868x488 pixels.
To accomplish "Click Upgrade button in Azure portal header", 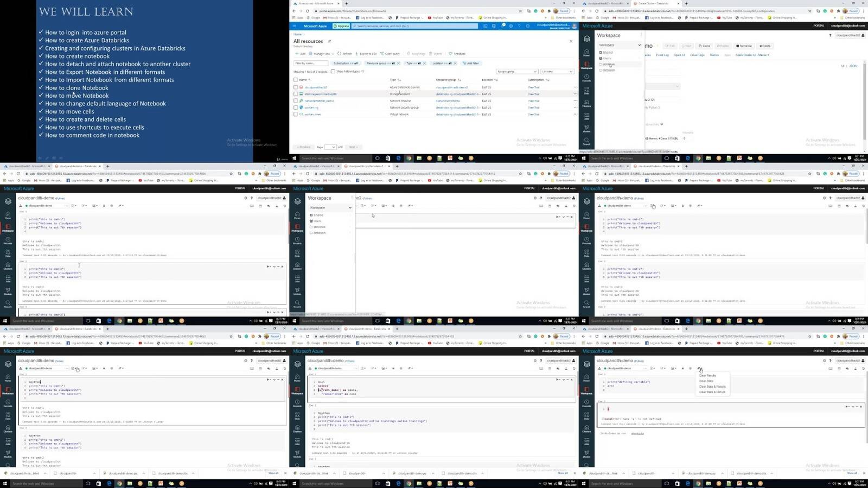I will coord(341,26).
